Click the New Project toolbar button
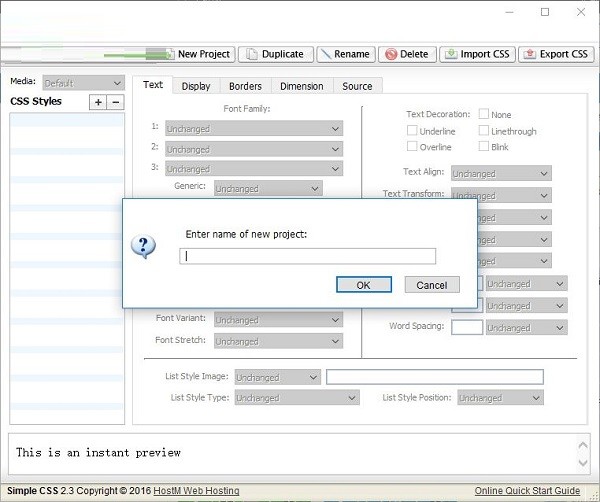The height and width of the screenshot is (502, 600). point(195,54)
